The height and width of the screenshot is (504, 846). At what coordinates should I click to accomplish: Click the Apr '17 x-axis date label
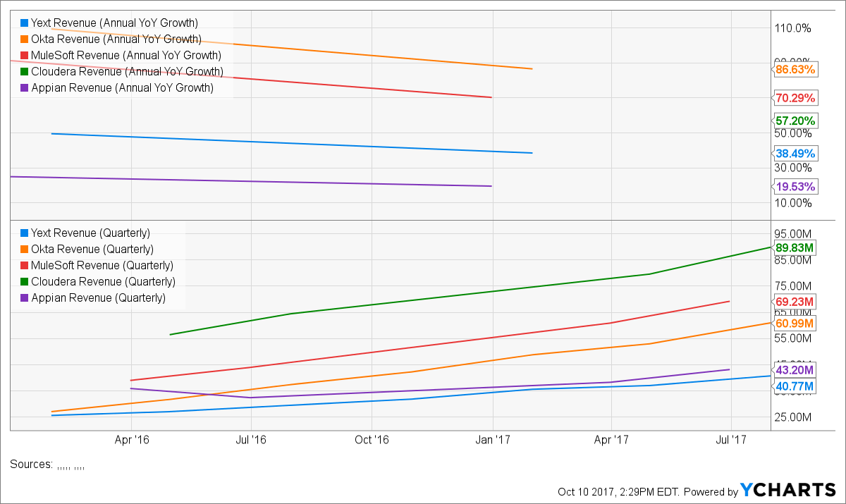coord(611,439)
